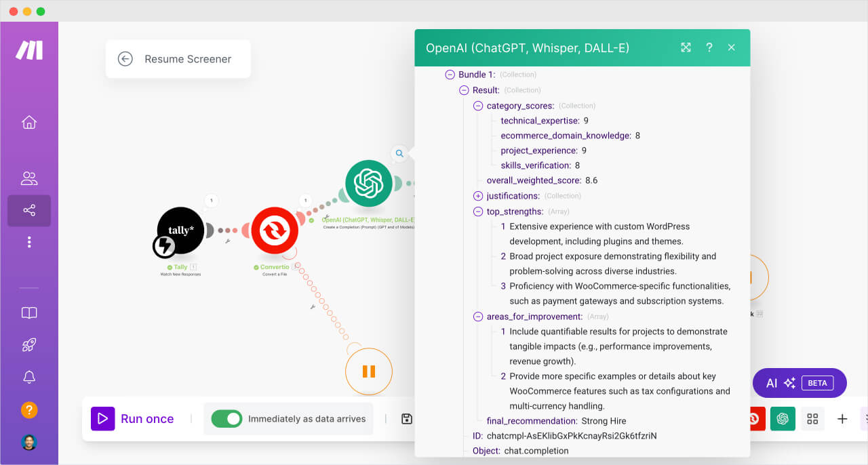The height and width of the screenshot is (465, 868).
Task: Click the green Convertio module label
Action: pyautogui.click(x=275, y=267)
